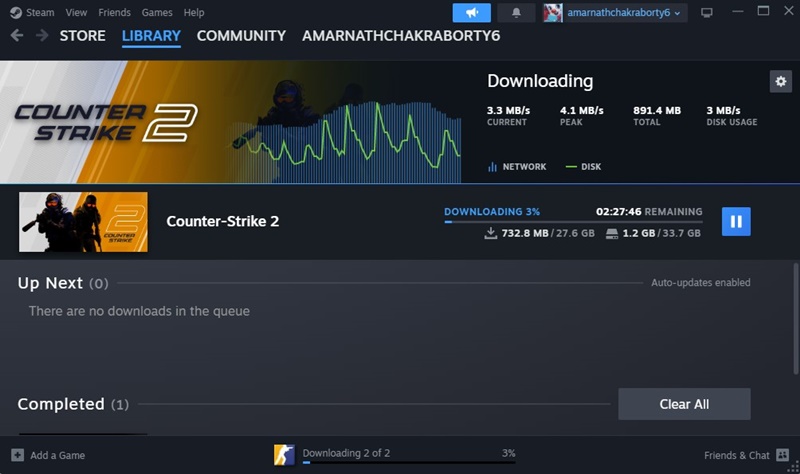Minimize the Steam window
Image resolution: width=800 pixels, height=474 pixels.
tap(737, 12)
